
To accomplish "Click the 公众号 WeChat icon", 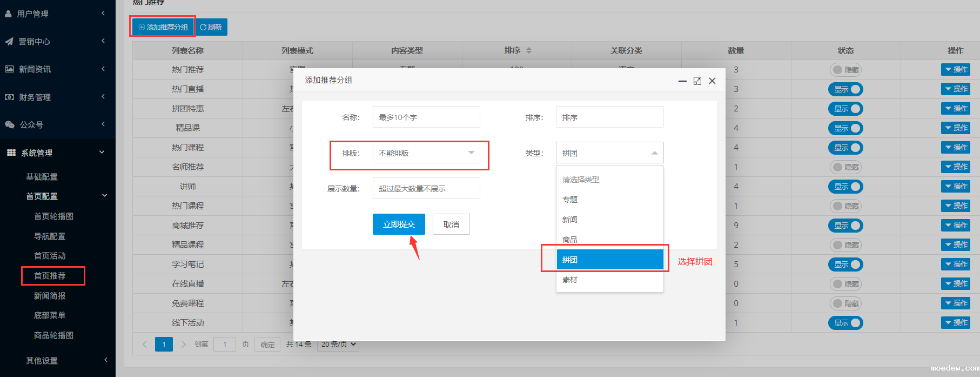I will pyautogui.click(x=10, y=125).
